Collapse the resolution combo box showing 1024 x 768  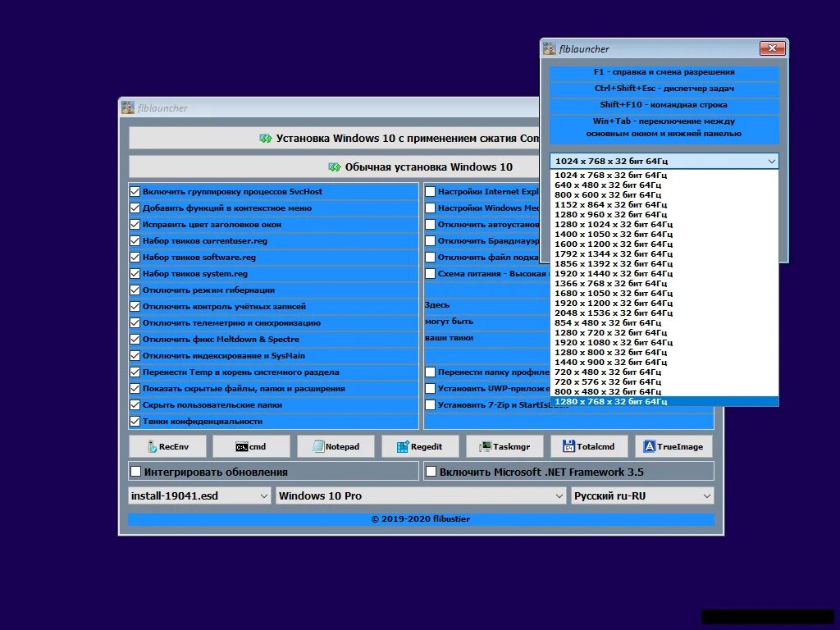click(x=664, y=161)
